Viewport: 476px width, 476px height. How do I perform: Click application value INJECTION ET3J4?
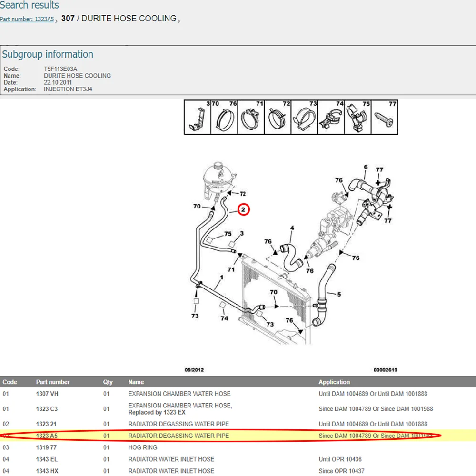(x=68, y=89)
